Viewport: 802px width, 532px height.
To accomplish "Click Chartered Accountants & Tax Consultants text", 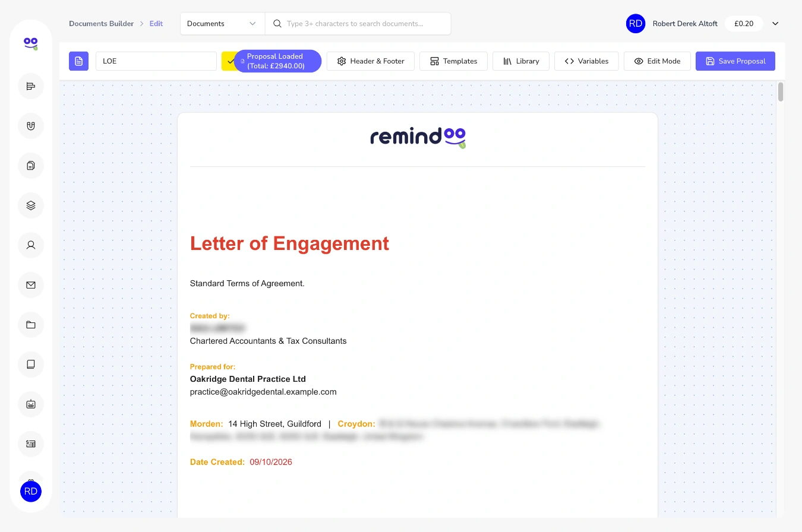I will click(268, 341).
